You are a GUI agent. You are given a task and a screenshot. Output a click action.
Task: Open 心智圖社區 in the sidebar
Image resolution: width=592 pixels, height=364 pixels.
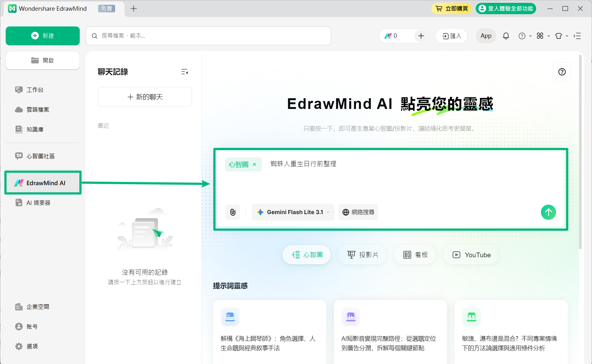pyautogui.click(x=43, y=156)
